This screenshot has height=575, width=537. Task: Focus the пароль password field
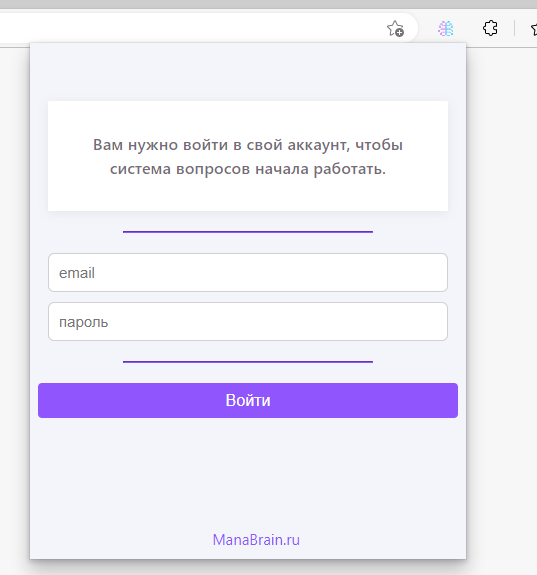[x=248, y=322]
